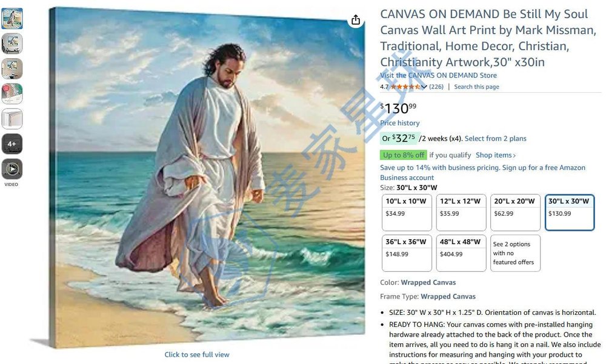Expand Shop items chevron link
The height and width of the screenshot is (364, 606).
(x=496, y=155)
